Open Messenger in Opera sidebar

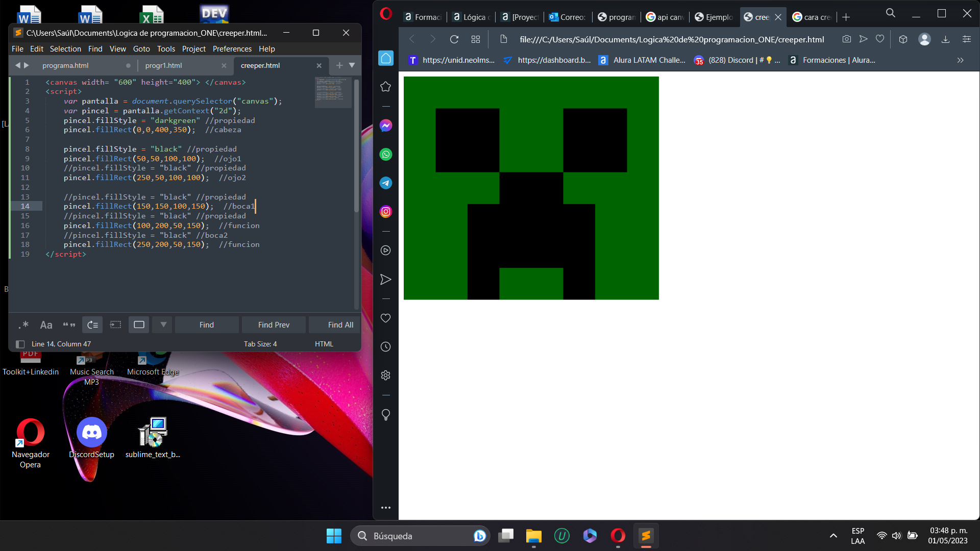(386, 126)
